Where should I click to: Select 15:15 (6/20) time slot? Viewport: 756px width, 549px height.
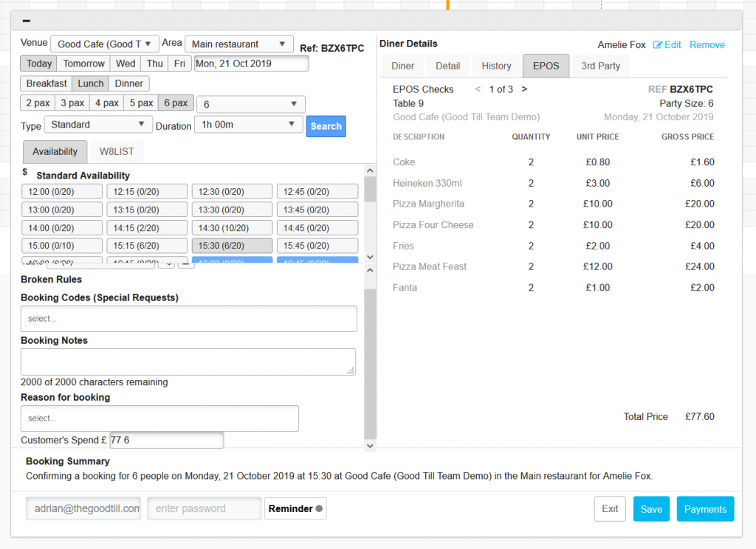147,245
